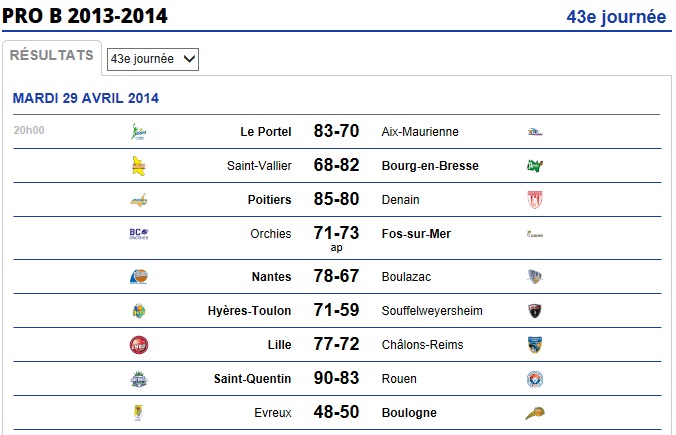Image resolution: width=676 pixels, height=435 pixels.
Task: Click the Souffelweyersheim team logo
Action: (x=535, y=310)
